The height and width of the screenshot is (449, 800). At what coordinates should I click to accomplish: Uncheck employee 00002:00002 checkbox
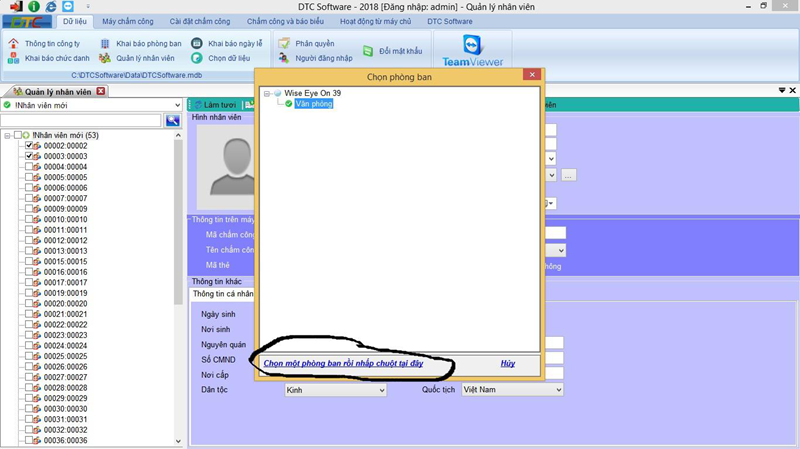[x=29, y=146]
